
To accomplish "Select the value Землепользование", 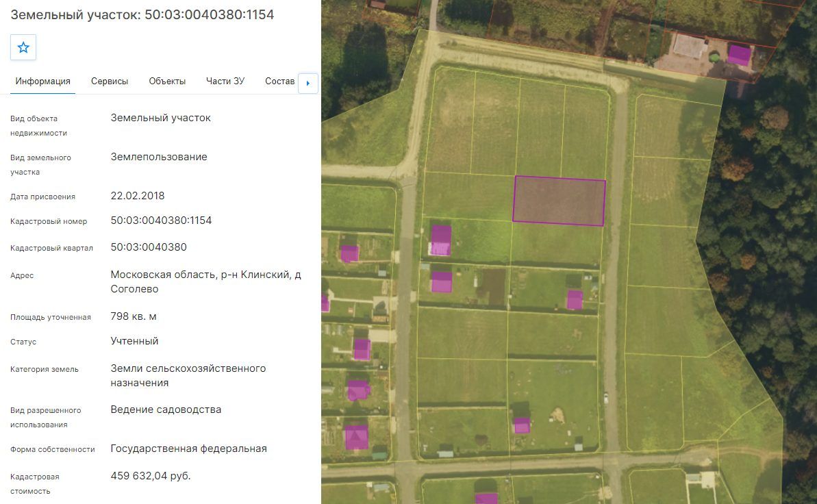I will (159, 157).
